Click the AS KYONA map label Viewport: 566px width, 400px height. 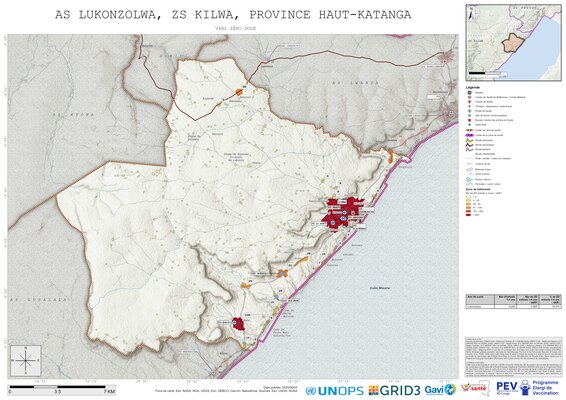click(x=73, y=114)
